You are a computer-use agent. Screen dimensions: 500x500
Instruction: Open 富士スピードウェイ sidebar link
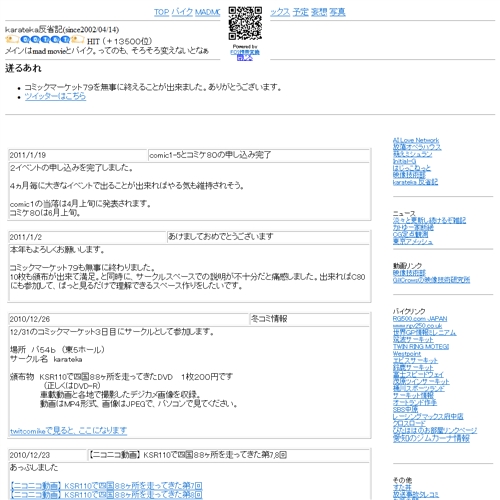coord(418,375)
